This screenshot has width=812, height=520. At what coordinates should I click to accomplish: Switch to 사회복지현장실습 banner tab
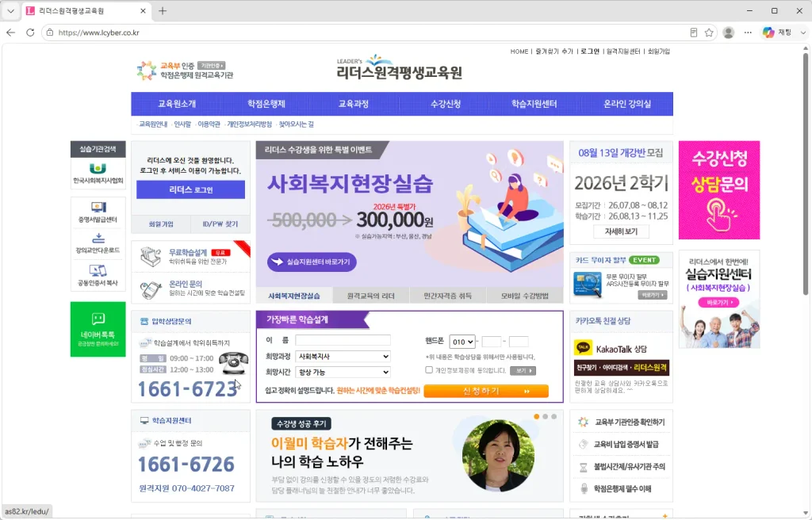(x=294, y=296)
